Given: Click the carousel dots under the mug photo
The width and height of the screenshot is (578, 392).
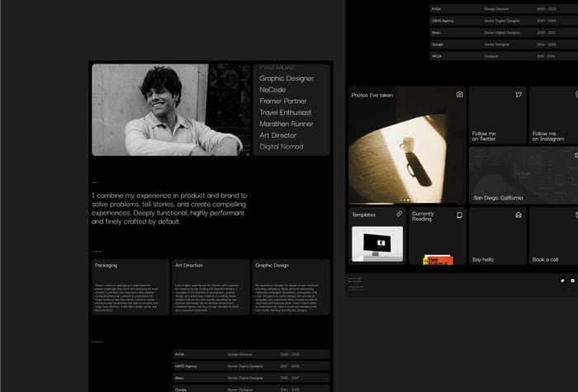Looking at the screenshot, I should pyautogui.click(x=405, y=200).
